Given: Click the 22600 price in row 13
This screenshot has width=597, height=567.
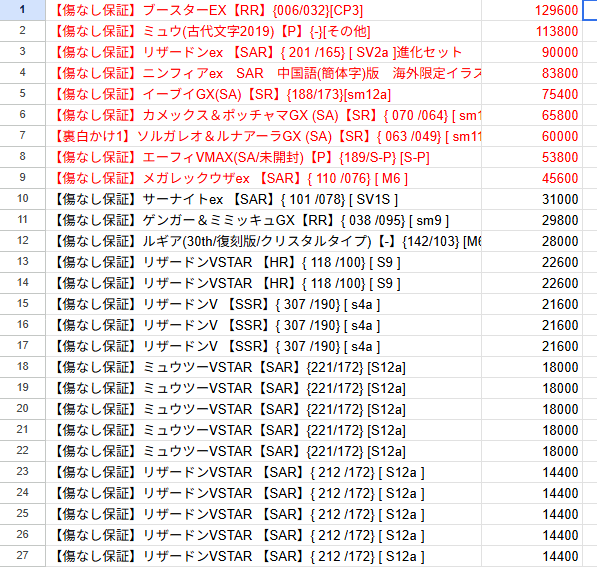Looking at the screenshot, I should [560, 262].
